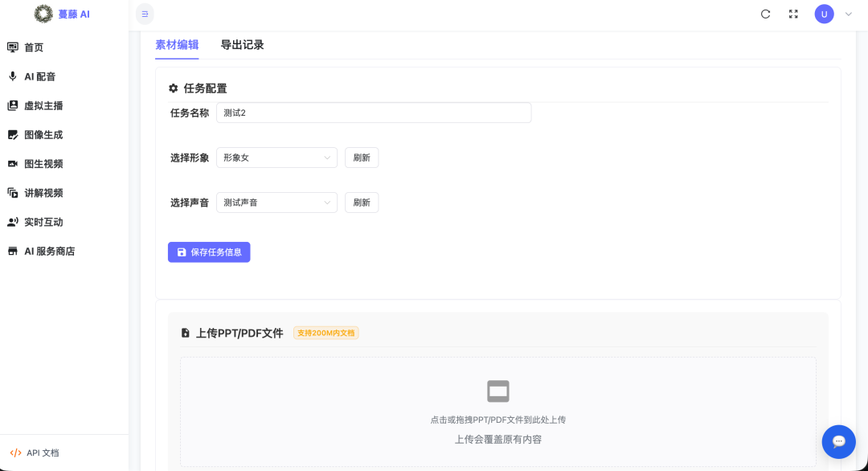The height and width of the screenshot is (471, 868).
Task: Click the 任务配置 heading text
Action: tap(206, 88)
